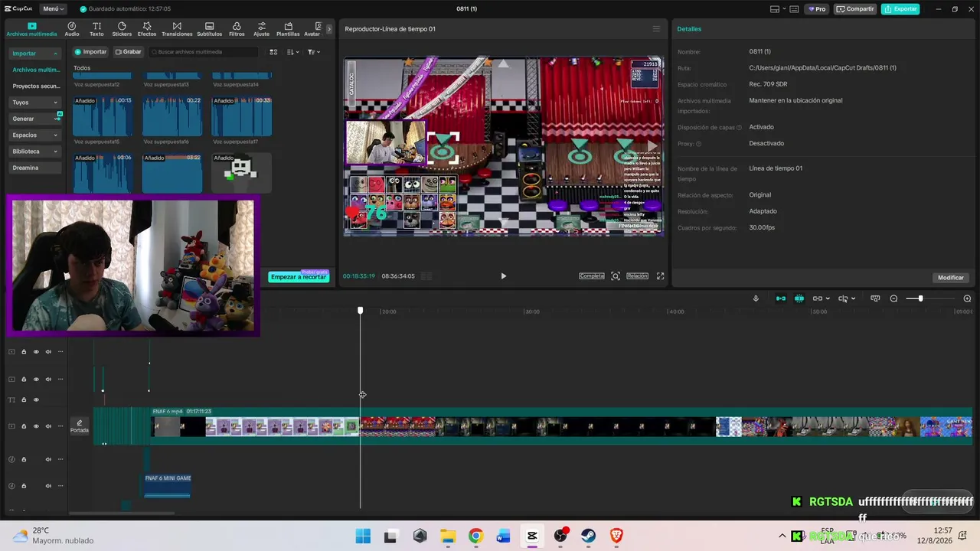Toggle auto snapping in the timeline toolbar
Image resolution: width=980 pixels, height=551 pixels.
[x=799, y=298]
